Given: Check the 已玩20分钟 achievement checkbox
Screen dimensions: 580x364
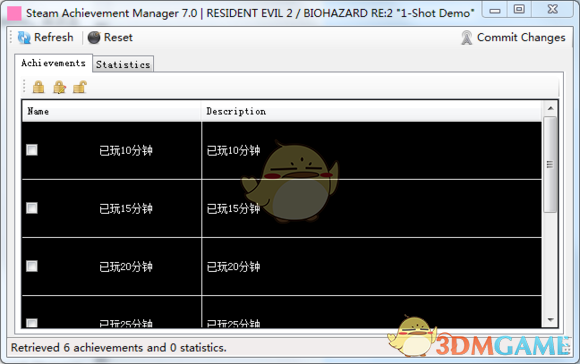Looking at the screenshot, I should click(x=32, y=266).
